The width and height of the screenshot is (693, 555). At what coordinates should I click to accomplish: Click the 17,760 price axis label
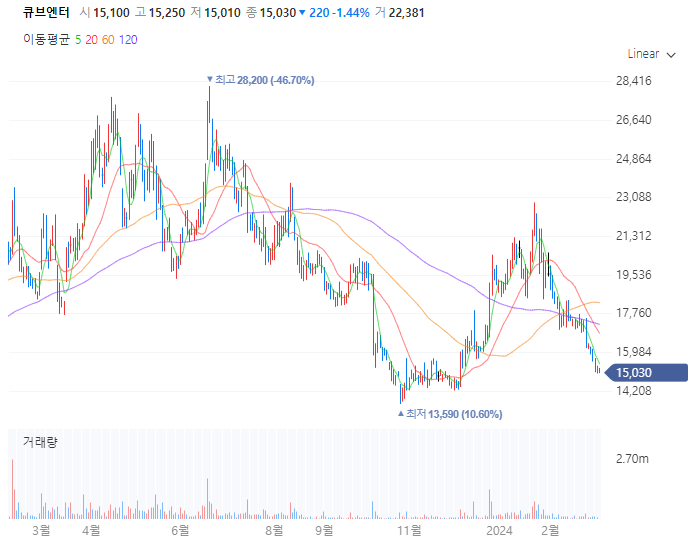(x=634, y=313)
